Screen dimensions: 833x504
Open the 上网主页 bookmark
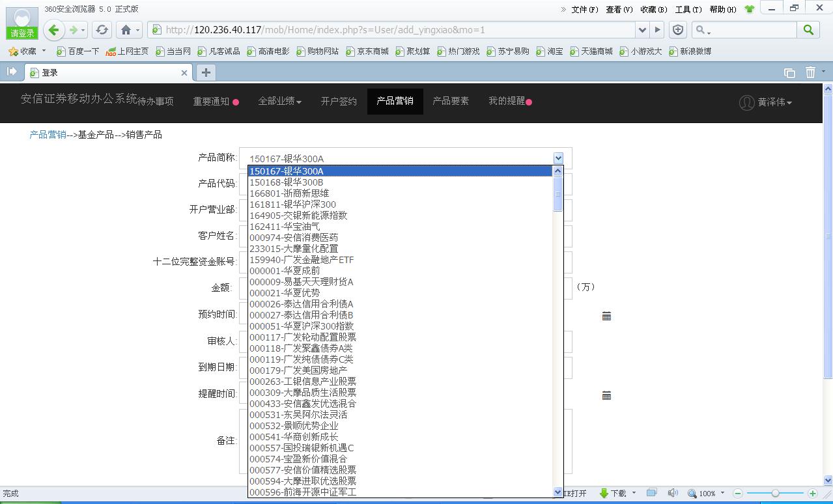coord(127,51)
